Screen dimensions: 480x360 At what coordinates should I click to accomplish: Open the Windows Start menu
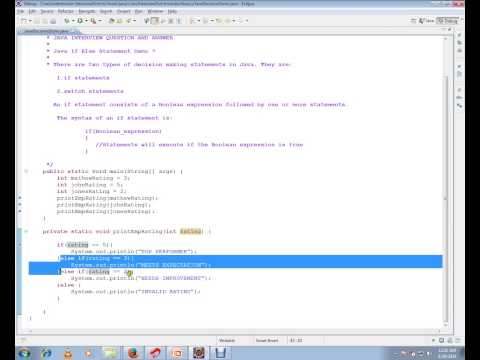24,353
